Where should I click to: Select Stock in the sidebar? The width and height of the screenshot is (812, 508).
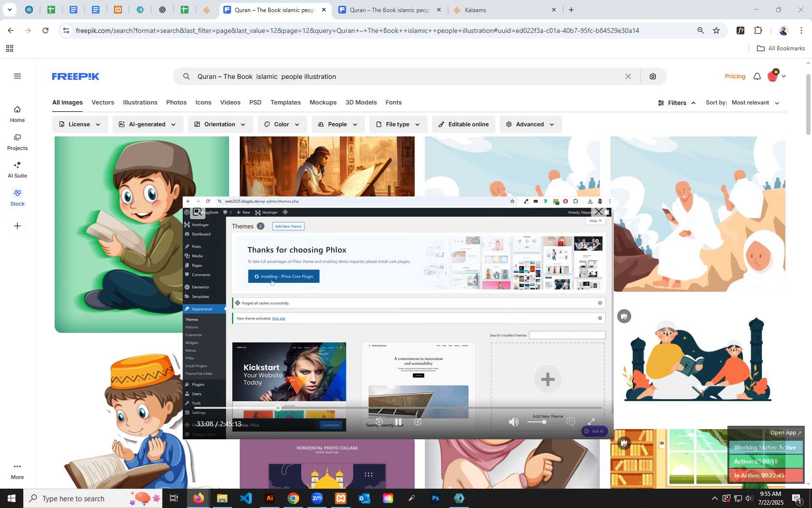pyautogui.click(x=17, y=198)
